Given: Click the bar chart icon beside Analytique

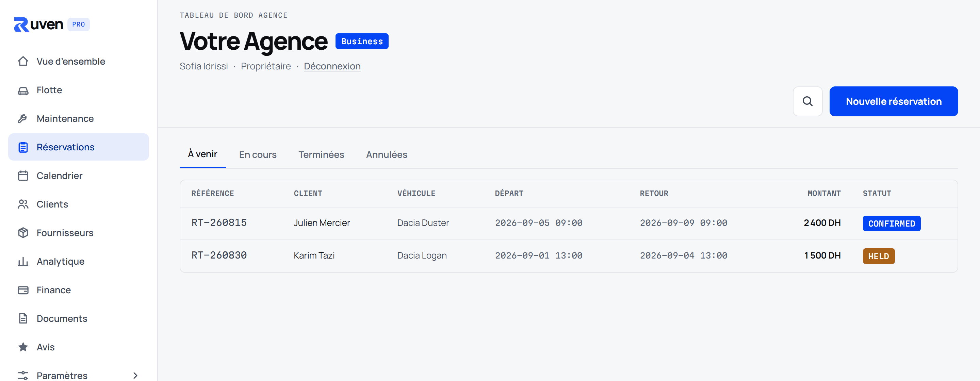Looking at the screenshot, I should (23, 262).
